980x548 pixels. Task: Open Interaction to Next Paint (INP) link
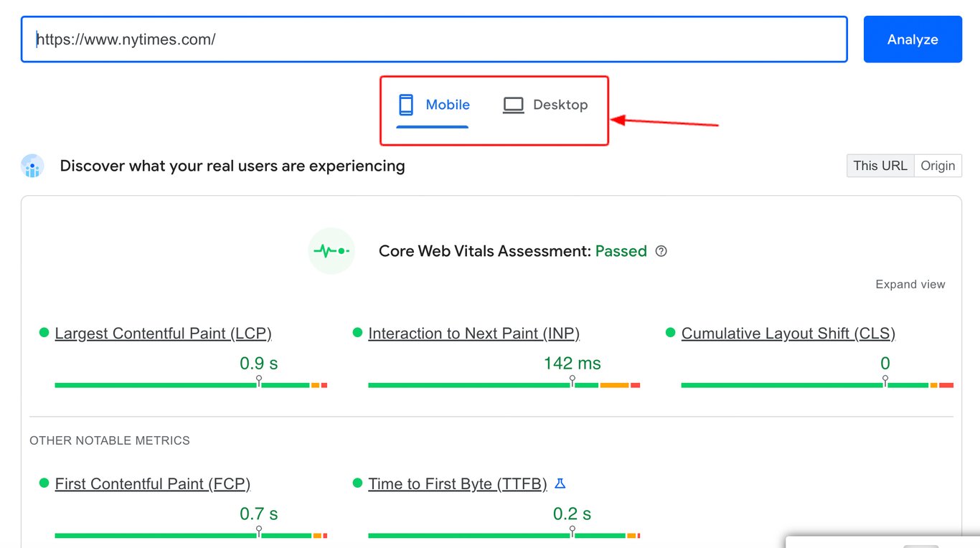point(473,334)
